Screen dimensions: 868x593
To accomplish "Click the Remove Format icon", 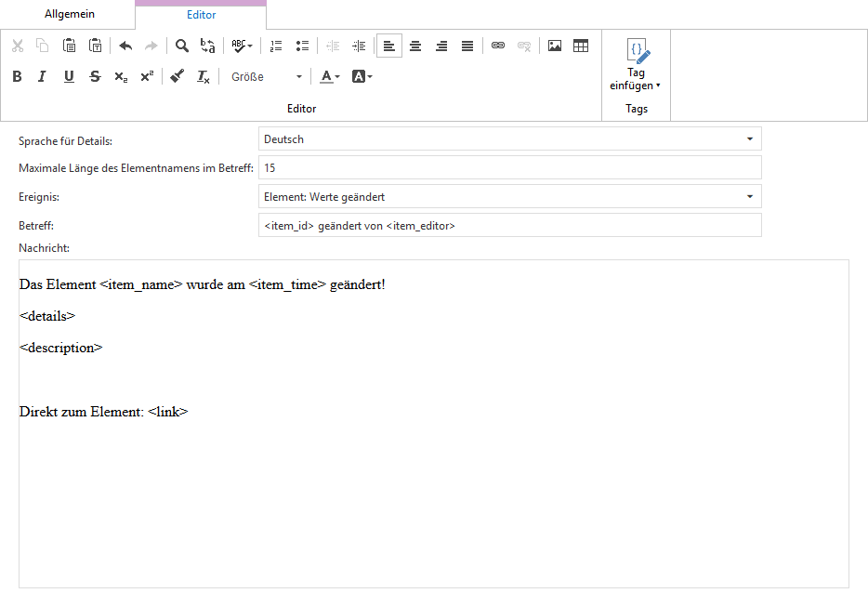I will coord(204,77).
